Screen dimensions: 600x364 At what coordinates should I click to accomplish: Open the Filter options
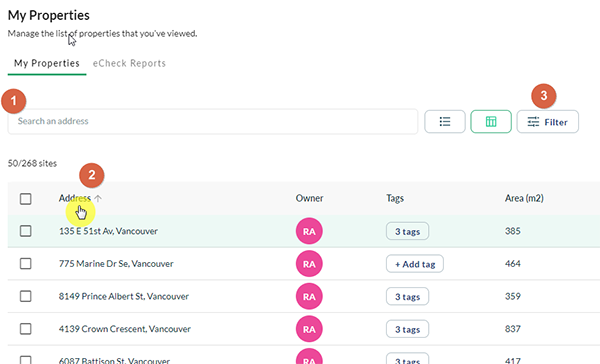point(548,122)
